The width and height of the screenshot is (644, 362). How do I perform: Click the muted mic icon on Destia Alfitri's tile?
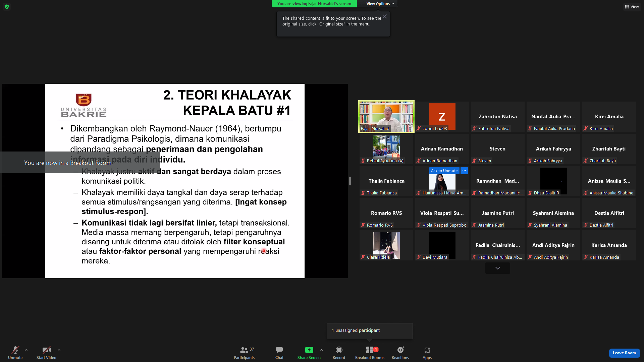586,225
